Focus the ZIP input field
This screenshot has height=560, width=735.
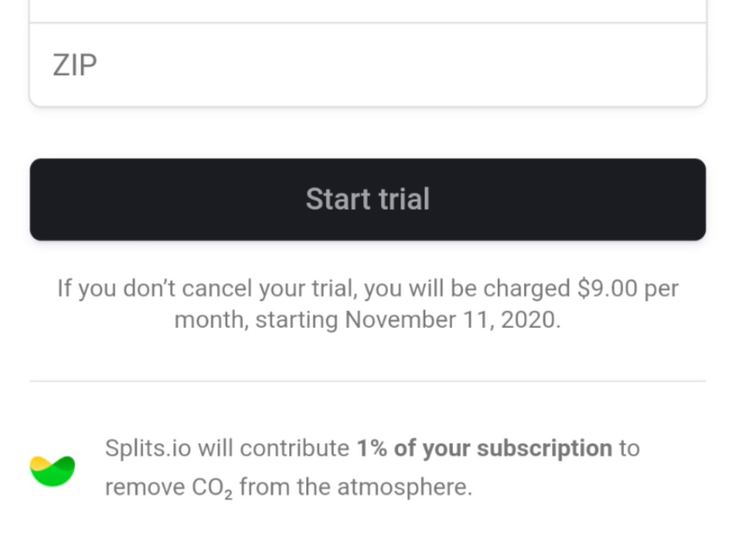pos(367,65)
